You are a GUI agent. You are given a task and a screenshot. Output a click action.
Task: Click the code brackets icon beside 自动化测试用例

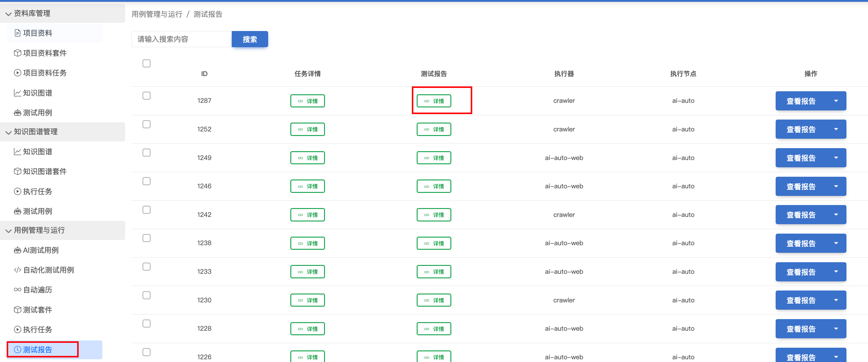pyautogui.click(x=18, y=270)
